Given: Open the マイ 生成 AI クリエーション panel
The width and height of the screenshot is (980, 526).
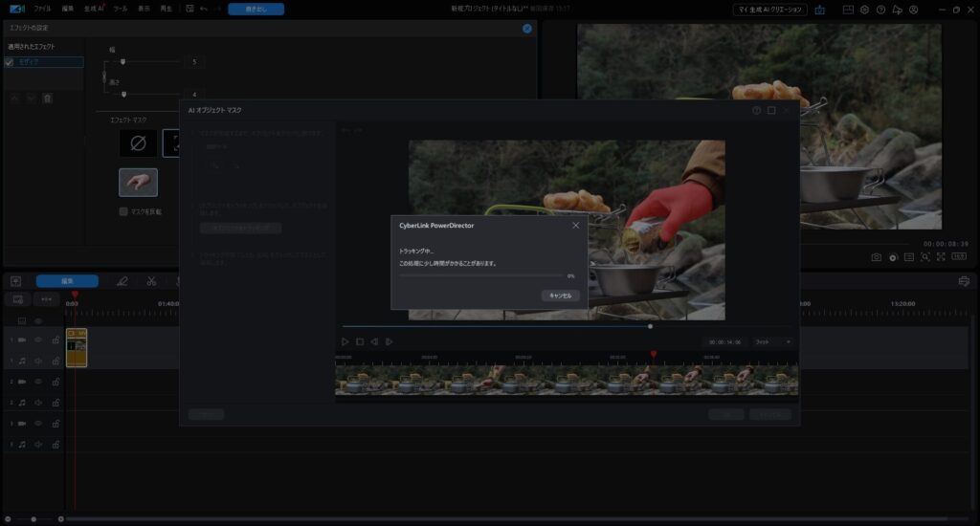Looking at the screenshot, I should pyautogui.click(x=769, y=10).
